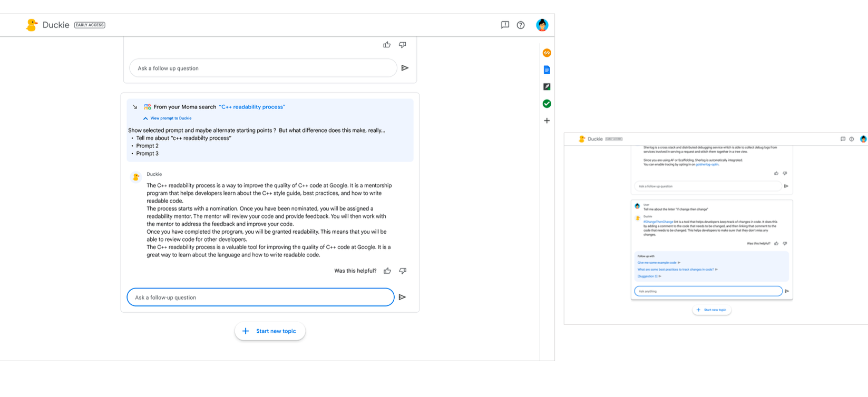Focus the blue-outlined 'Ask a follow-up question' field
This screenshot has width=868, height=397.
click(260, 297)
